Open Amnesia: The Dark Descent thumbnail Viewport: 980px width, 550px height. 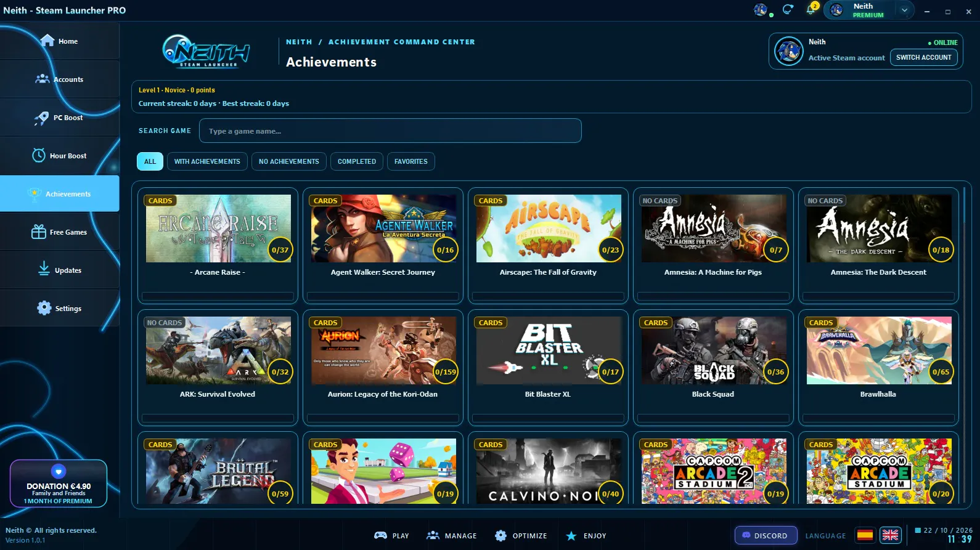pyautogui.click(x=879, y=228)
